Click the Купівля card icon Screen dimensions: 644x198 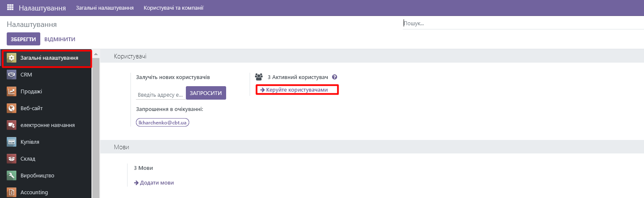[x=12, y=142]
